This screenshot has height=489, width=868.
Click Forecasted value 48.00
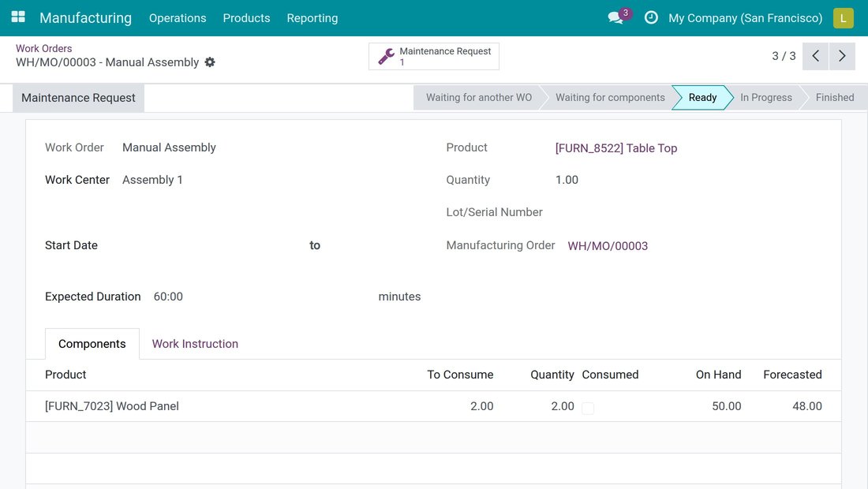(807, 406)
